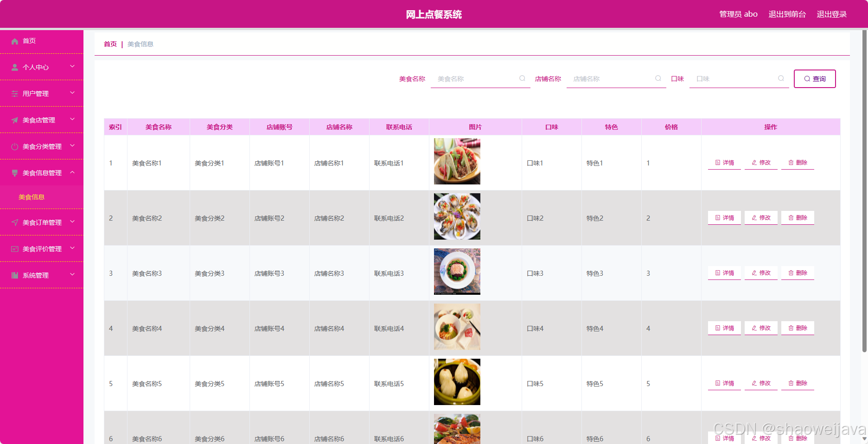The width and height of the screenshot is (868, 444).
Task: Click the 店铺账号3 table cell
Action: pyautogui.click(x=280, y=273)
